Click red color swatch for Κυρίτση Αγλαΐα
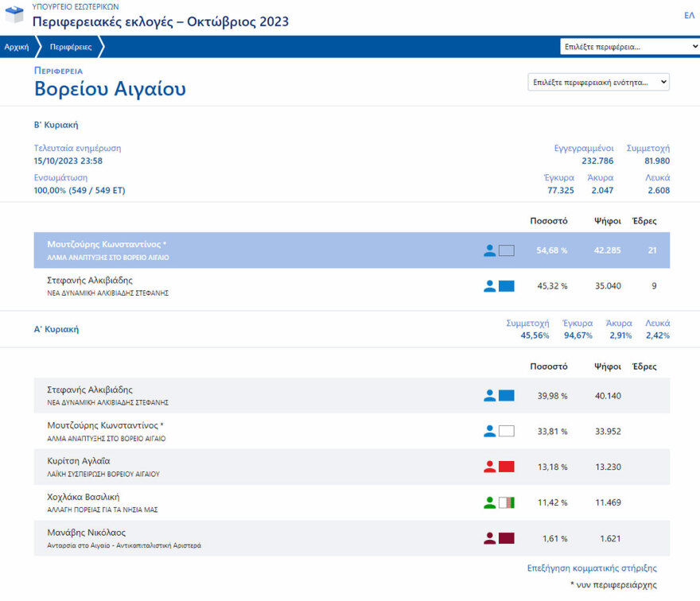The height and width of the screenshot is (601, 700). (507, 467)
